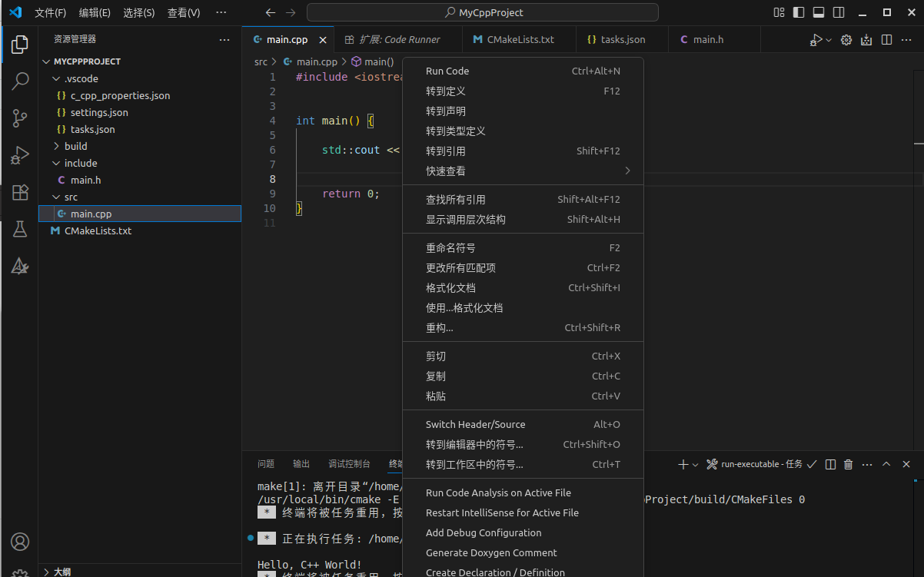The height and width of the screenshot is (577, 924).
Task: Click main() in the breadcrumb bar
Action: click(378, 61)
